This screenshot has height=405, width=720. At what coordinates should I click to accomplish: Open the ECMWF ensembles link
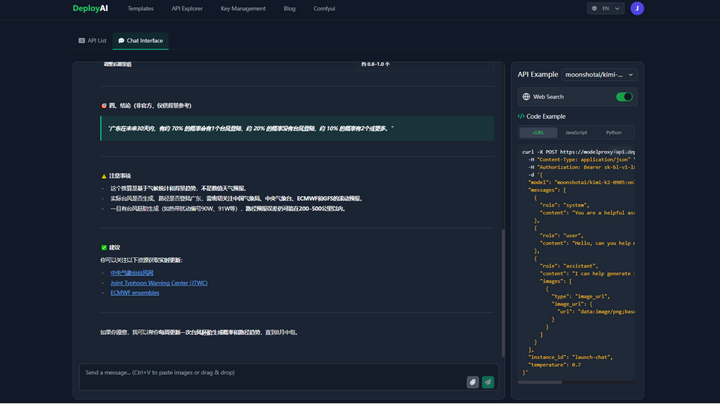tap(135, 292)
